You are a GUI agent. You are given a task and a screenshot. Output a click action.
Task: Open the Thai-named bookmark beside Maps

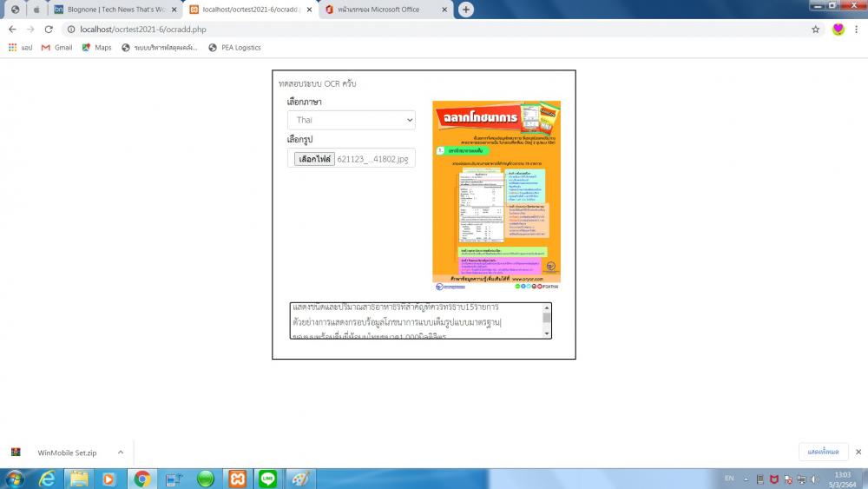[x=160, y=48]
